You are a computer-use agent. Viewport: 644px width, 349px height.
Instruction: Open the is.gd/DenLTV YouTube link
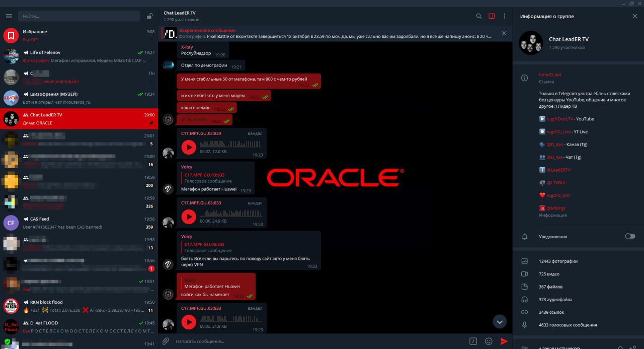pyautogui.click(x=560, y=119)
